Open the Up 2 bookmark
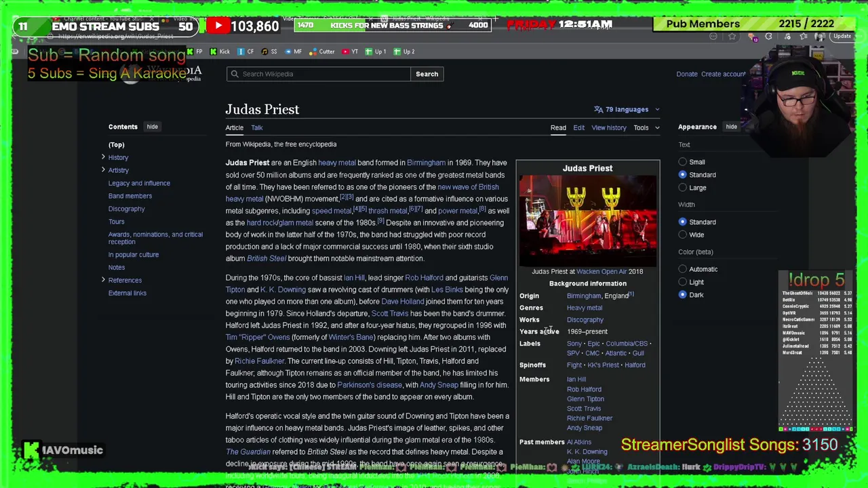868x488 pixels. pos(404,52)
